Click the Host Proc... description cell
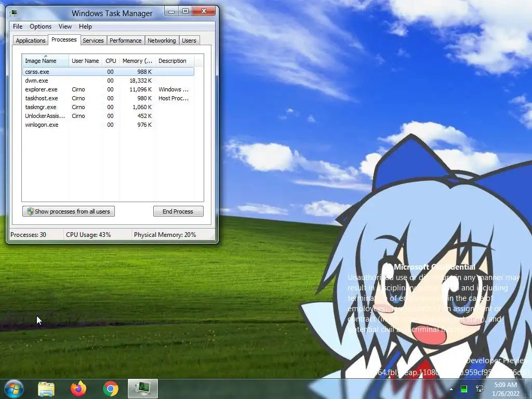 point(174,98)
